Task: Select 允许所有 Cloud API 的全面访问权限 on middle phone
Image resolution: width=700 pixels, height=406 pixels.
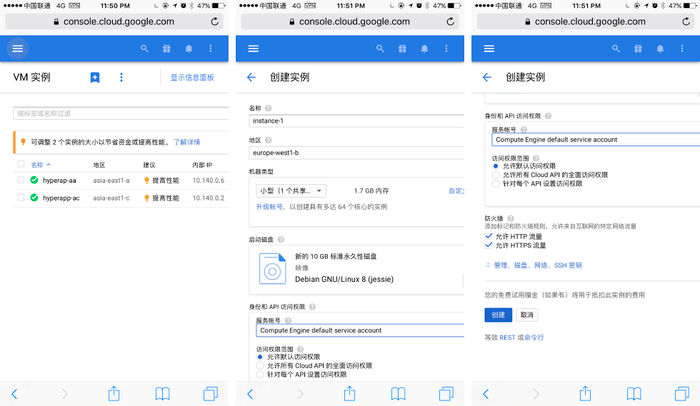Action: click(260, 365)
